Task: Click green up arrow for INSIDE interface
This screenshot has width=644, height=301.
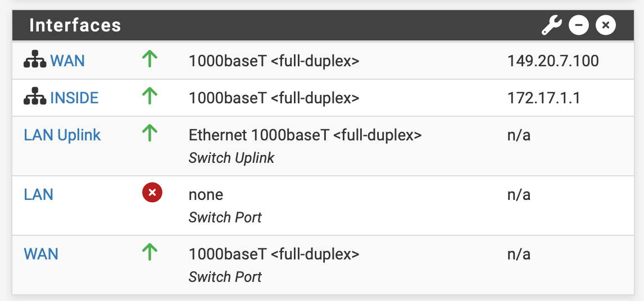Action: point(150,97)
